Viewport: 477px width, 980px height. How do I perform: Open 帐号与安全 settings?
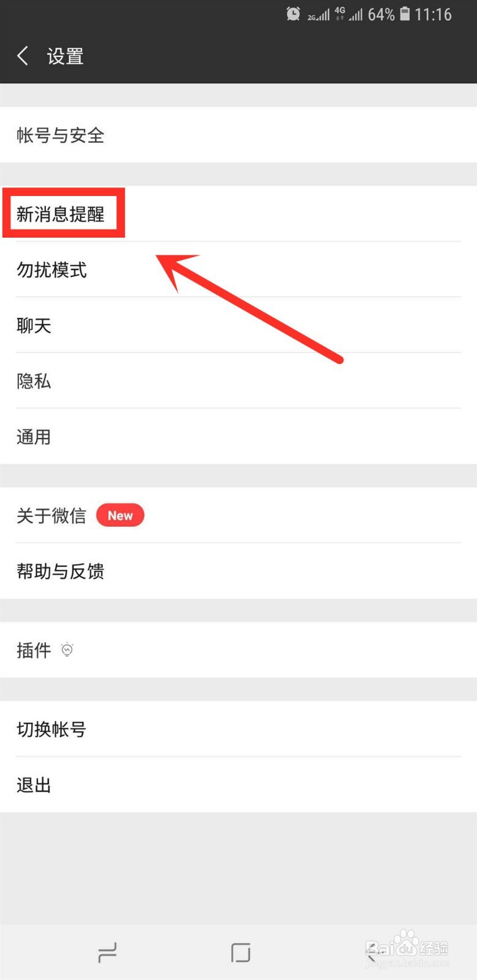click(238, 135)
